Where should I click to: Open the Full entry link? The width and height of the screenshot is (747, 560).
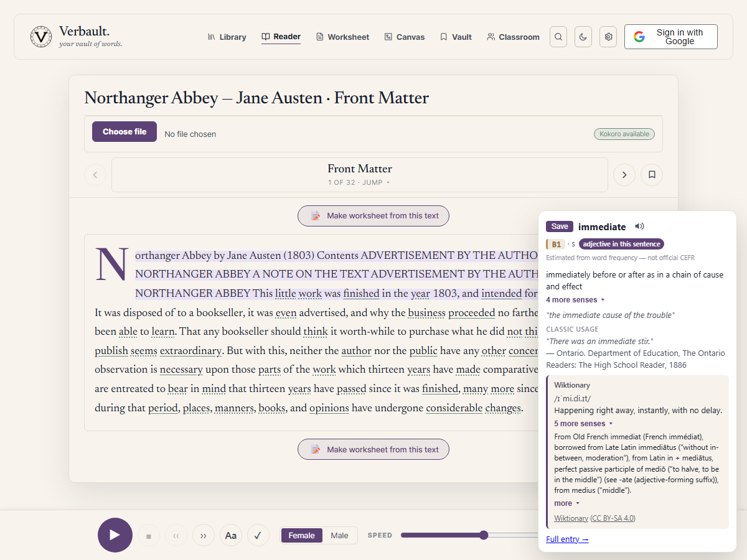pos(567,539)
